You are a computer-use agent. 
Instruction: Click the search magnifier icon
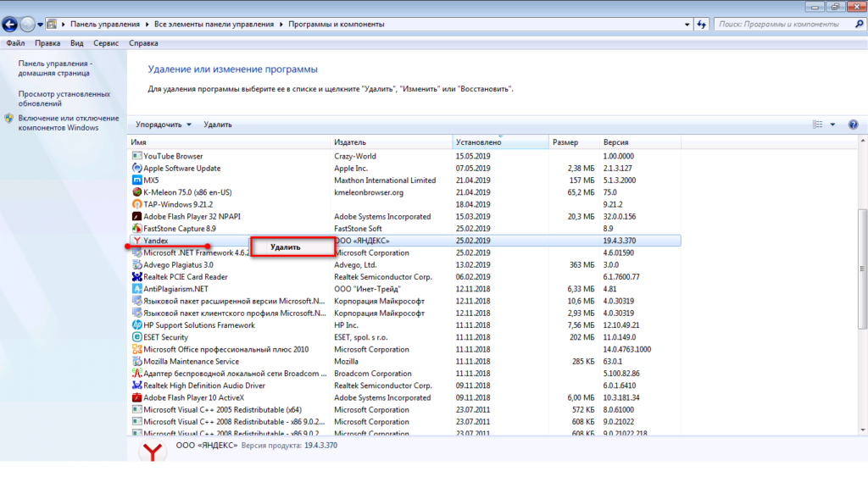pyautogui.click(x=860, y=25)
